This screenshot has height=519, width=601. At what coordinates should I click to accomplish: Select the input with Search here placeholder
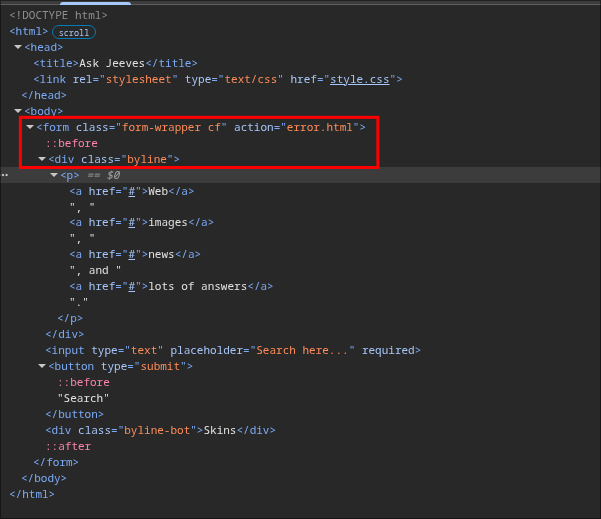coord(233,350)
